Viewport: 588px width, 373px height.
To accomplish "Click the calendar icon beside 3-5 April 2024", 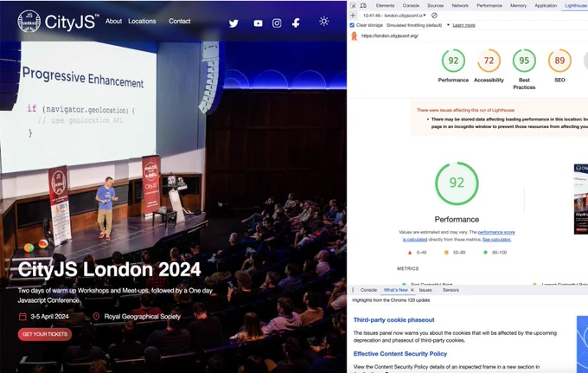I will point(22,317).
